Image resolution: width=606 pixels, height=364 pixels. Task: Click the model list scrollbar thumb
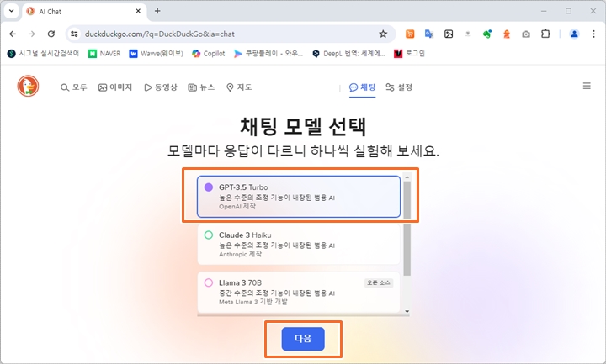407,229
